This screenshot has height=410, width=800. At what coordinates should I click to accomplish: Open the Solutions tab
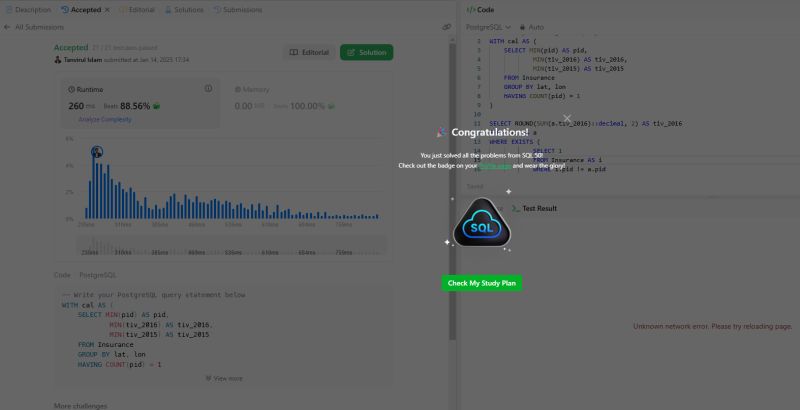click(184, 10)
